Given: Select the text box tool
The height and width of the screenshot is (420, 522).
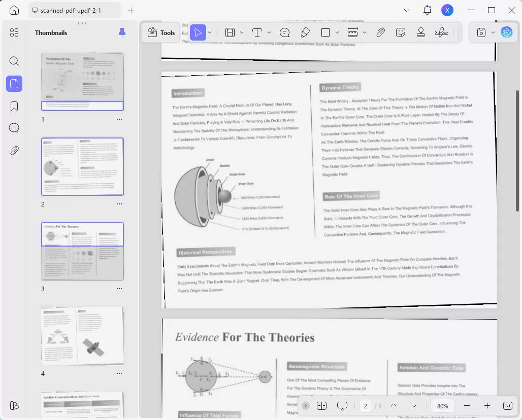Looking at the screenshot, I should (257, 32).
